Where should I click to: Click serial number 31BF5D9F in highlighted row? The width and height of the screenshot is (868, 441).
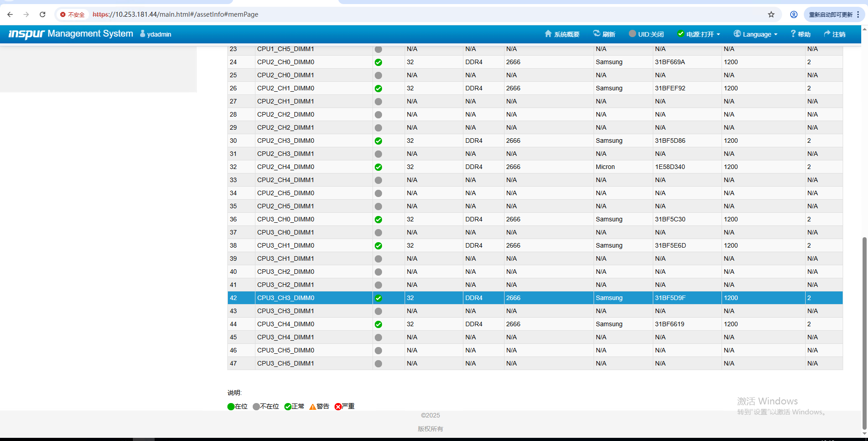pos(670,298)
